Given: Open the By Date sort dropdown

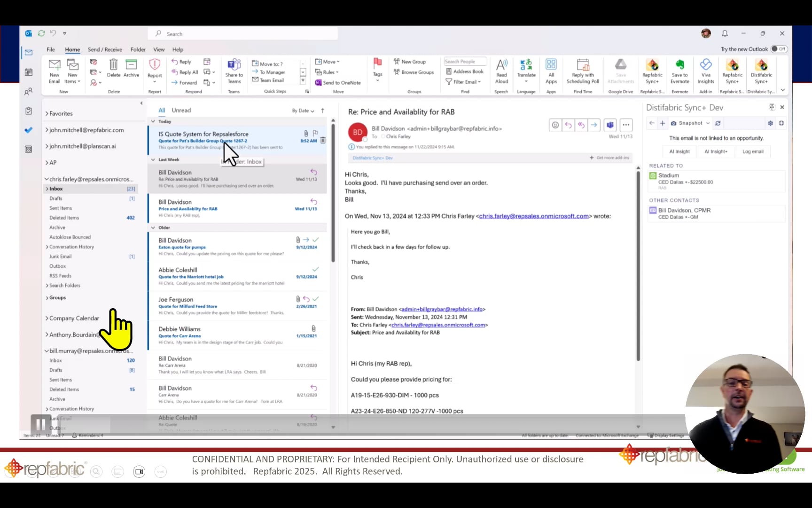Looking at the screenshot, I should tap(303, 111).
